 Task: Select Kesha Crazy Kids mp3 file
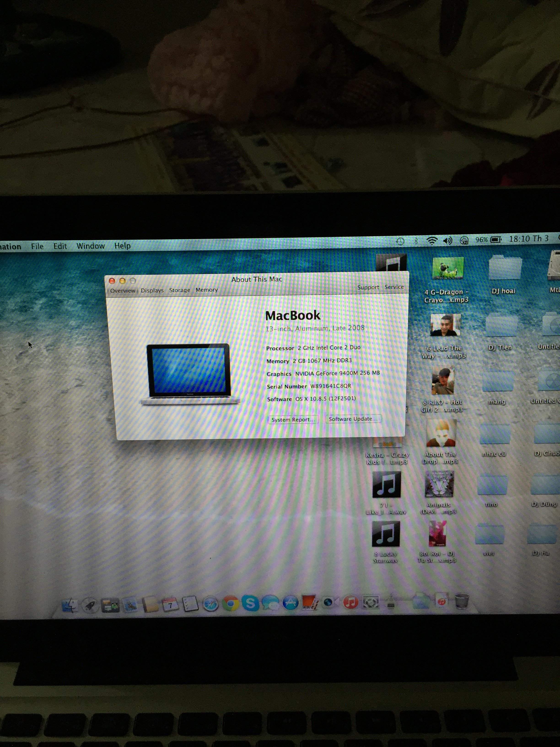pyautogui.click(x=387, y=451)
